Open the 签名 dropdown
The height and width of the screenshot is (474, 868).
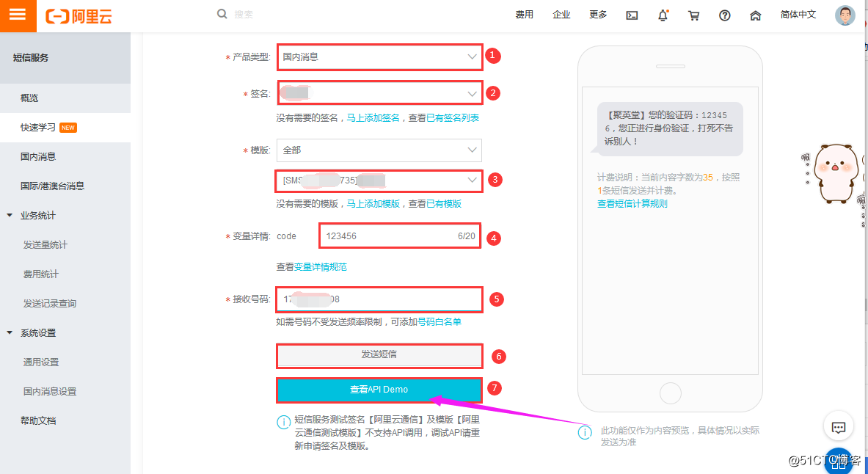click(x=380, y=94)
